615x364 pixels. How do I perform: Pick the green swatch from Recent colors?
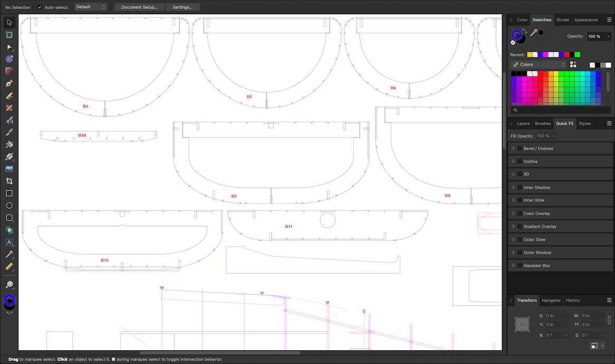[577, 54]
